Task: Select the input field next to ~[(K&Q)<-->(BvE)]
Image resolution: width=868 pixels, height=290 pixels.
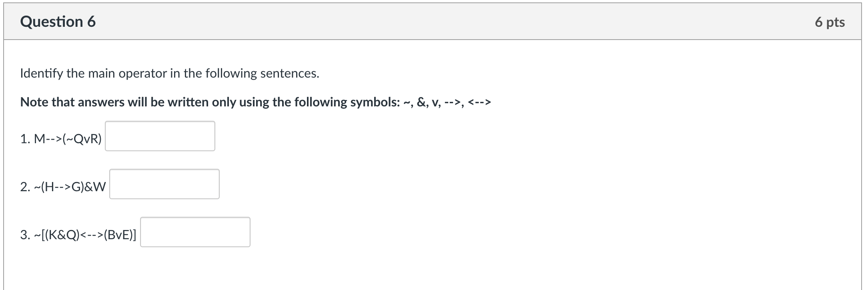Action: [x=195, y=232]
